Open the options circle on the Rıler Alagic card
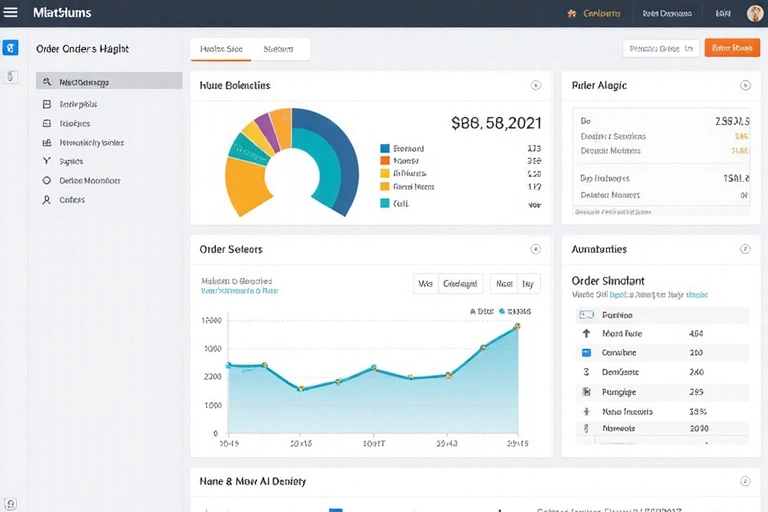The image size is (768, 512). point(745,85)
